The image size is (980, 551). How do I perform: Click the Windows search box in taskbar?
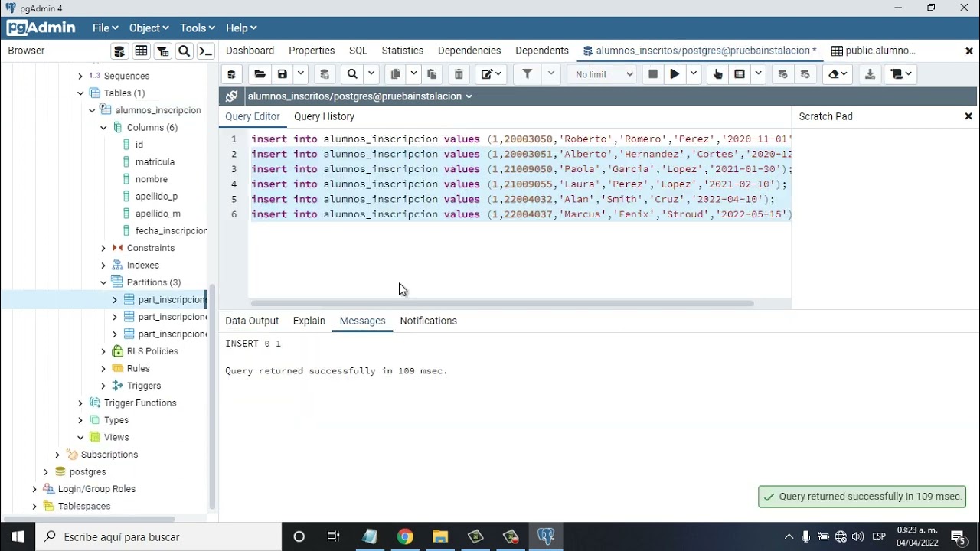[x=159, y=537]
